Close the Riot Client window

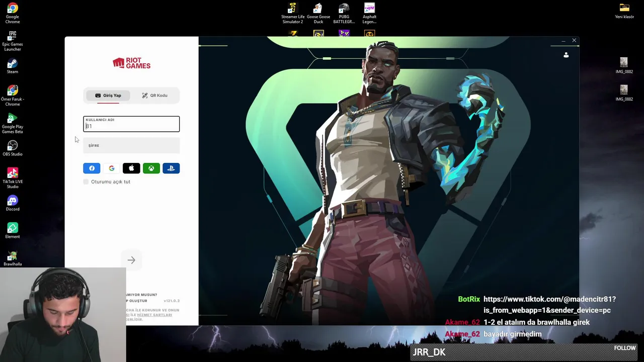pyautogui.click(x=574, y=40)
